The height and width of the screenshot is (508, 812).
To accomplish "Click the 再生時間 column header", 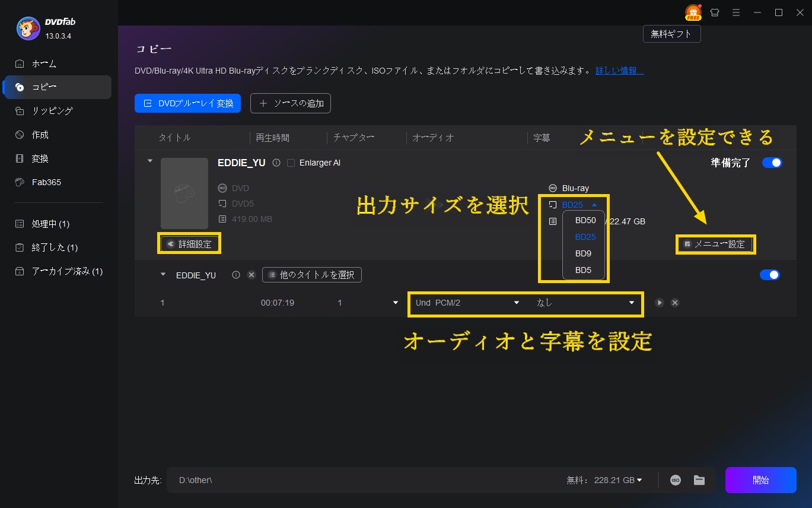I will pyautogui.click(x=273, y=138).
